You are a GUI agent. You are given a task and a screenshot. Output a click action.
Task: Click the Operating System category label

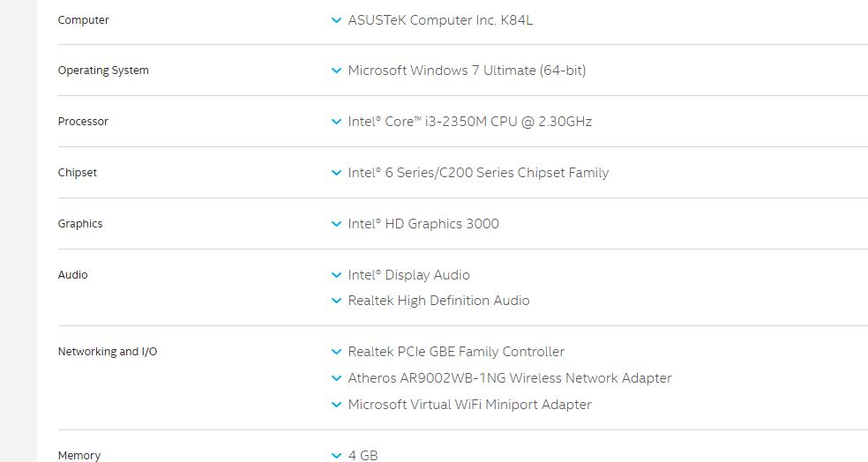point(103,71)
